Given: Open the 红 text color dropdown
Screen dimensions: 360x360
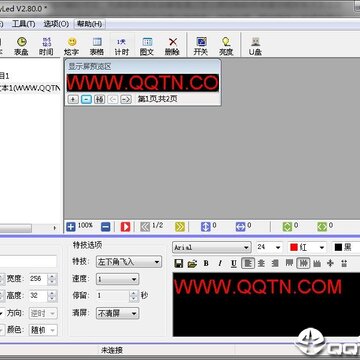Looking at the screenshot, I should coord(322,248).
